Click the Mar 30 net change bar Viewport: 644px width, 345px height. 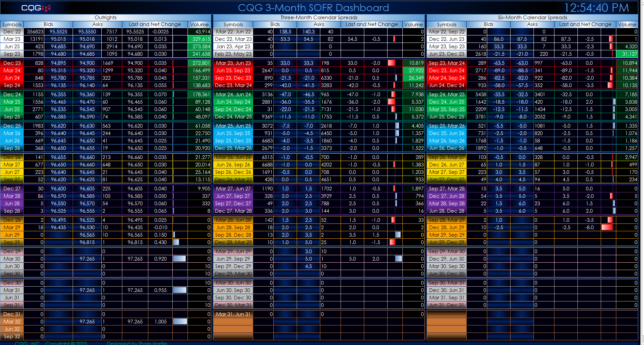(x=179, y=259)
